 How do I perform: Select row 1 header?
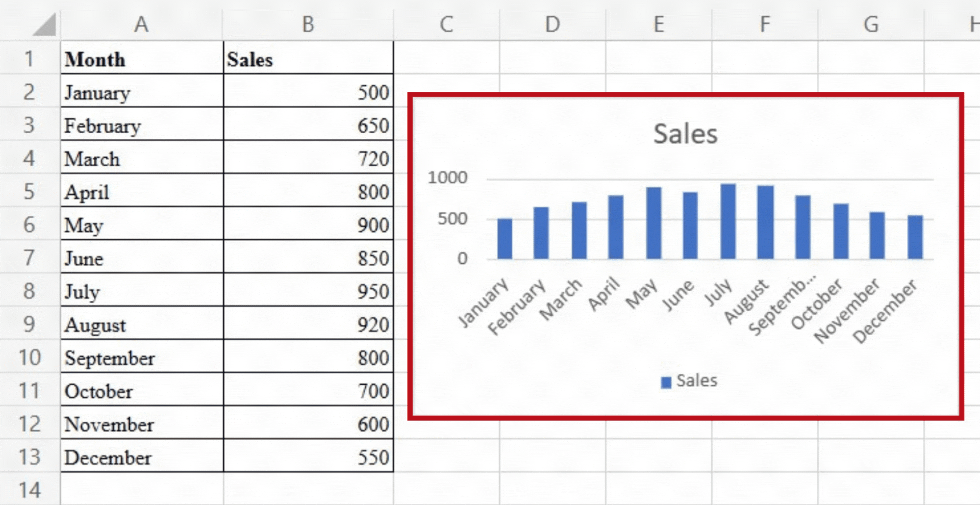[x=30, y=58]
